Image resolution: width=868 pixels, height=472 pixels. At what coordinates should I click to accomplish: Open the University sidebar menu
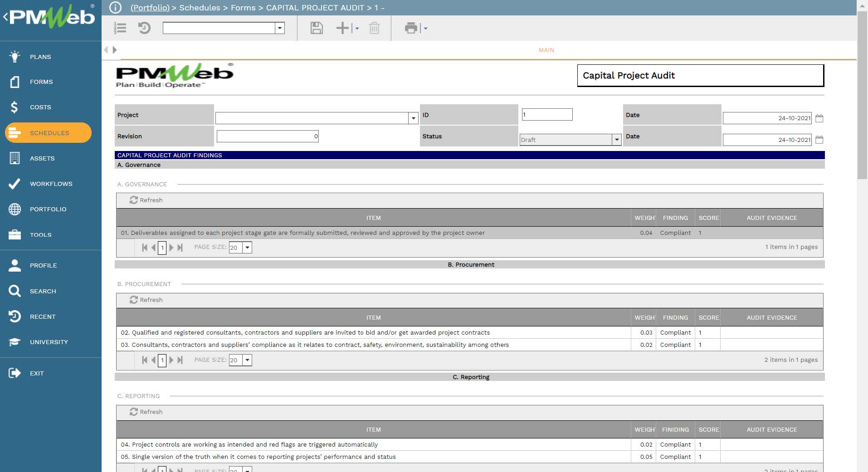click(49, 342)
